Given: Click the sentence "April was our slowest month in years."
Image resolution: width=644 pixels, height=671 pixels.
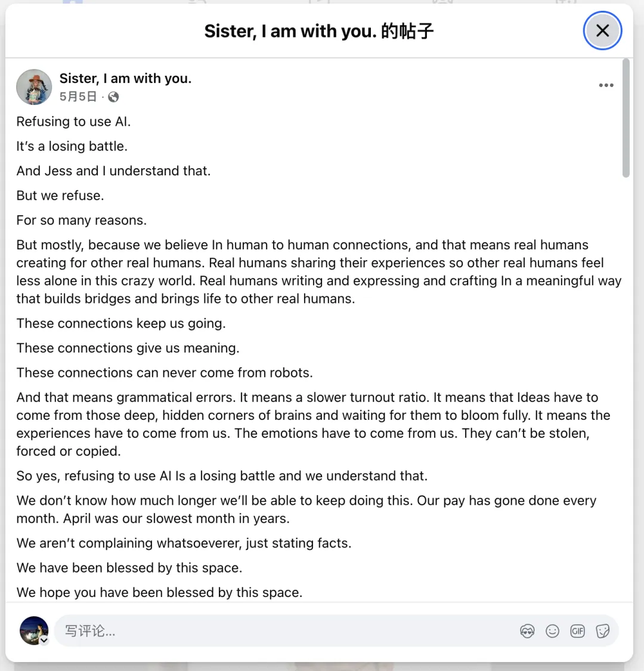Looking at the screenshot, I should [x=177, y=519].
